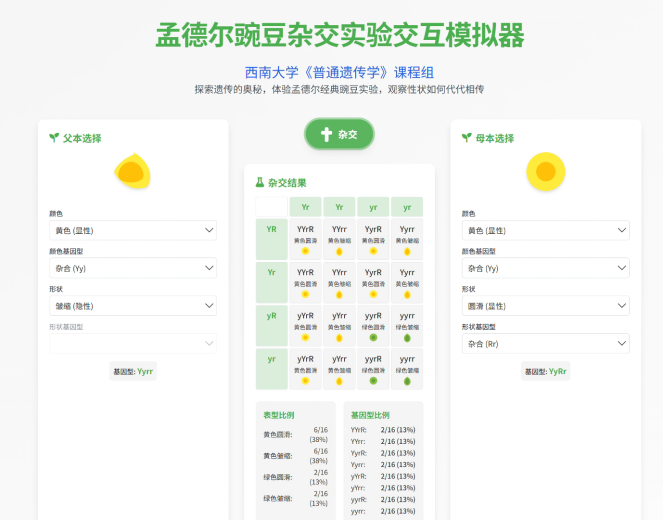The image size is (663, 520).
Task: Click the father's genotype badge Yyrr
Action: (x=134, y=371)
